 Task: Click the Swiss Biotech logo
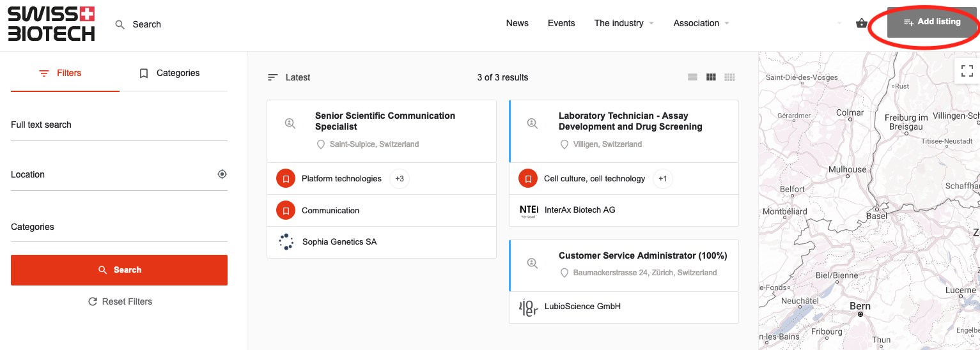click(x=51, y=24)
